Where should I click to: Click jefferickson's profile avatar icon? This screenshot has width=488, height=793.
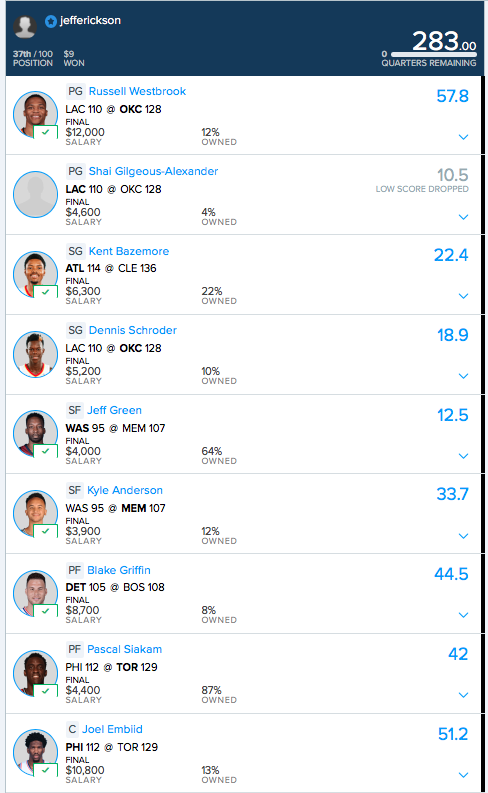coord(25,26)
